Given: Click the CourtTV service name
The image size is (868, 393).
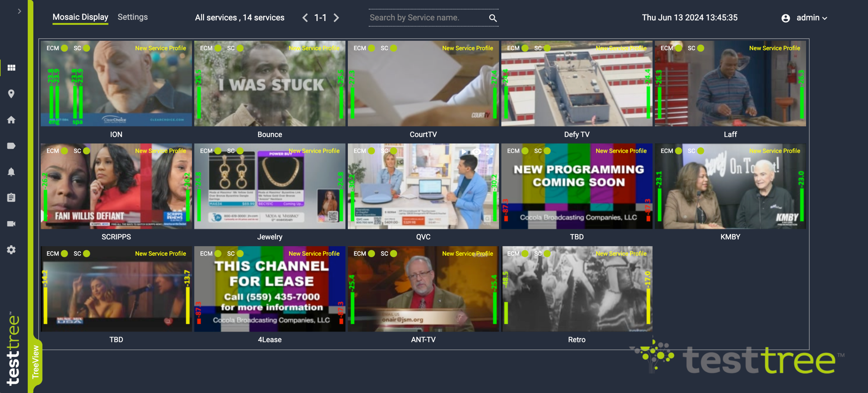Looking at the screenshot, I should point(423,134).
